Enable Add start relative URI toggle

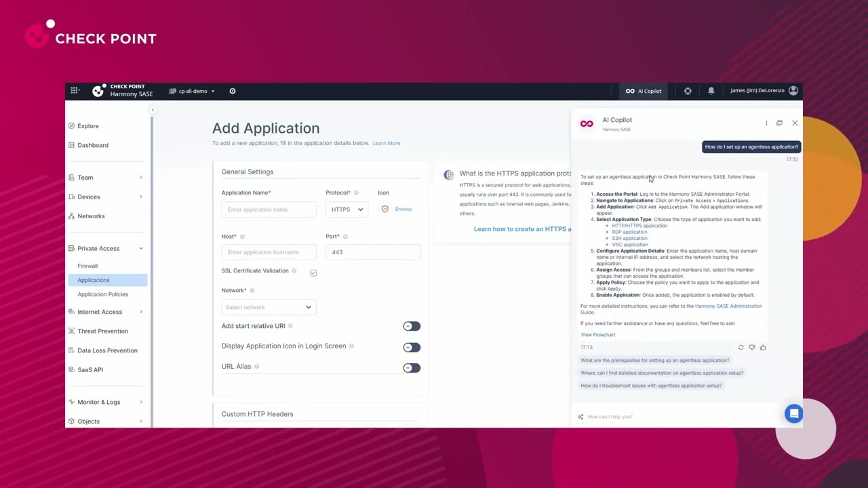point(412,327)
